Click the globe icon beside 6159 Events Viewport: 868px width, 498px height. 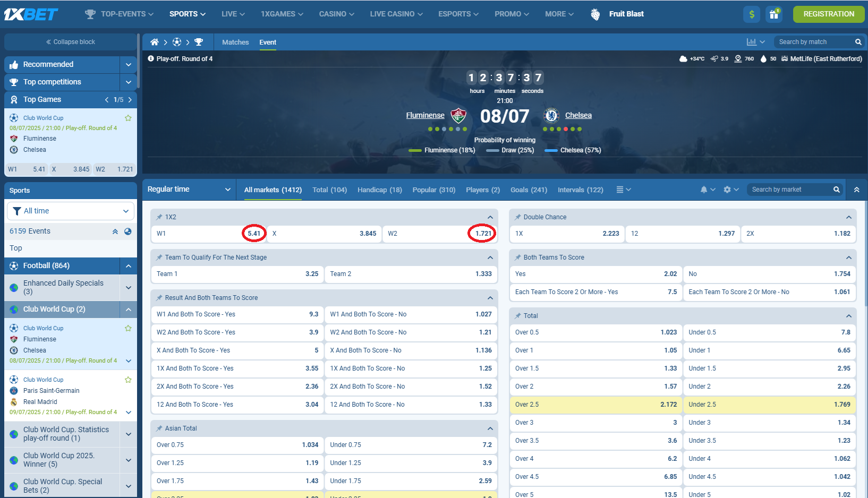tap(127, 231)
